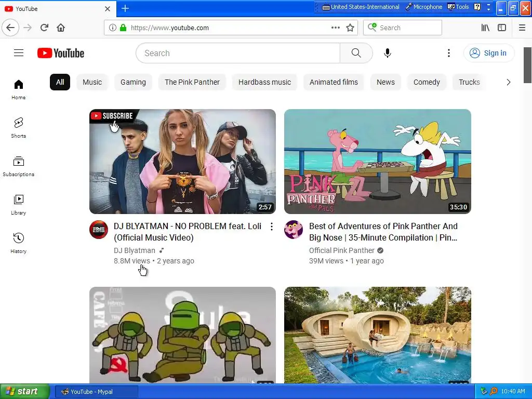Click the page vertical scrollbar thumb
532x399 pixels.
tap(527, 65)
